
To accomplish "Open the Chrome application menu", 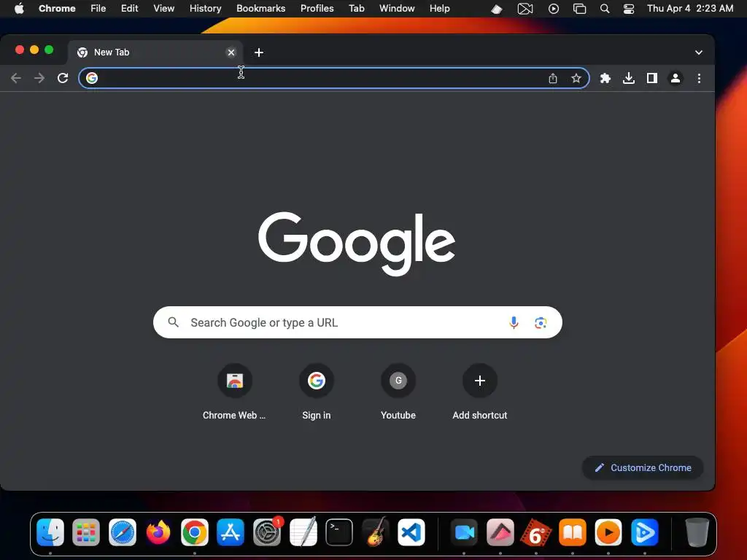I will (57, 9).
